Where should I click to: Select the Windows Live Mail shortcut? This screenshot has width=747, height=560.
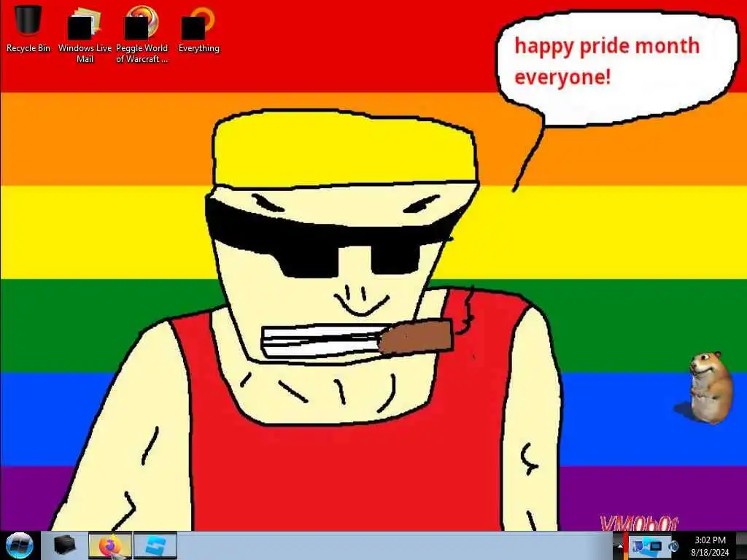85,34
